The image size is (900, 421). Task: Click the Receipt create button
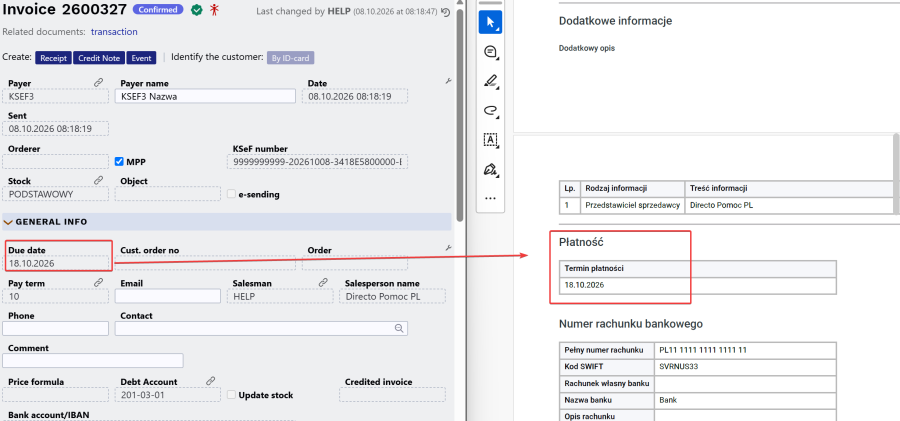(x=54, y=58)
